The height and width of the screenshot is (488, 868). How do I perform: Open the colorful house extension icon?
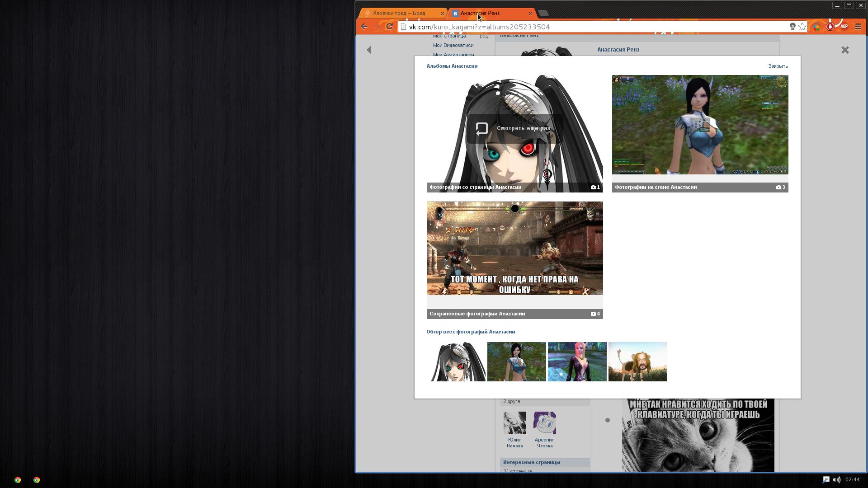click(x=816, y=27)
